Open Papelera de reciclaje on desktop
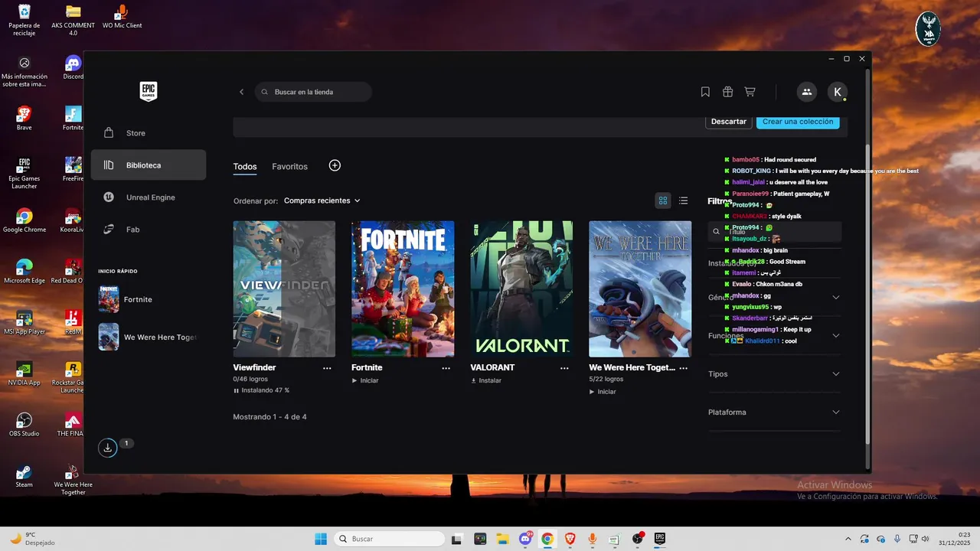The width and height of the screenshot is (980, 551). click(x=24, y=20)
